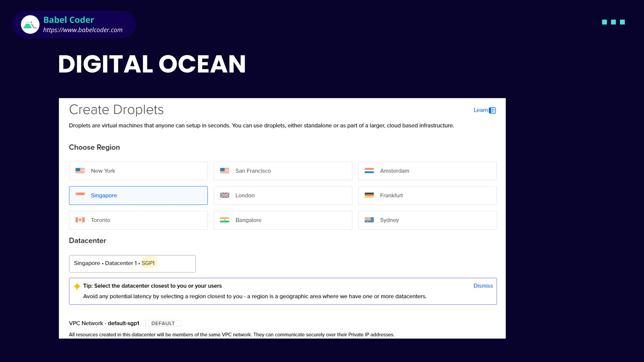This screenshot has width=644, height=362.
Task: Click the DIGITAL OCEAN slide title
Action: click(x=152, y=64)
